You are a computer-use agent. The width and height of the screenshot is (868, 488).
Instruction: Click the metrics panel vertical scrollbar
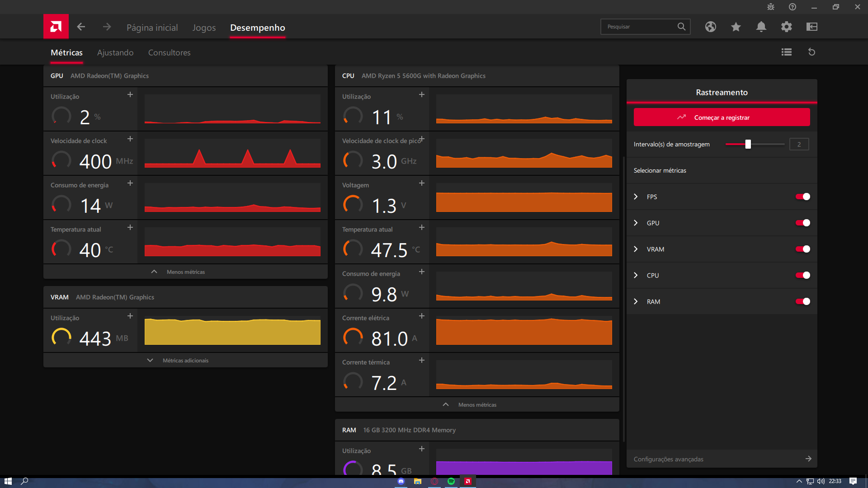click(624, 298)
